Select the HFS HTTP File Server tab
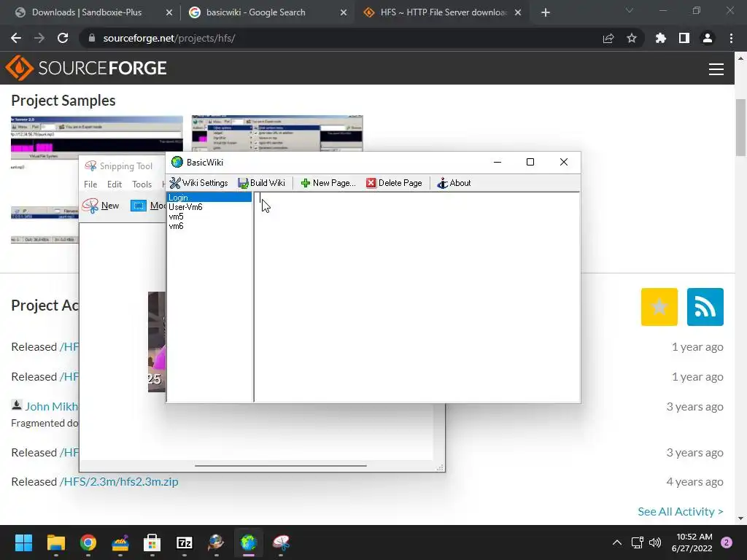This screenshot has width=747, height=560. 436,12
